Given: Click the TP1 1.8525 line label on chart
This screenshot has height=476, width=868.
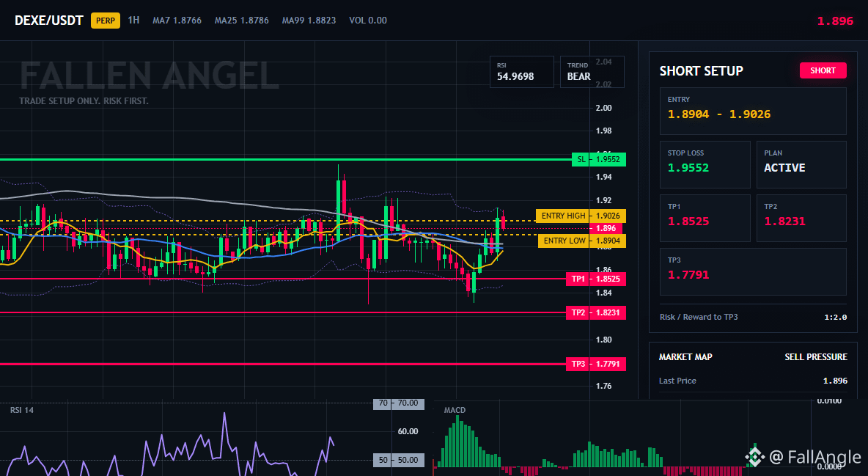Looking at the screenshot, I should 595,279.
